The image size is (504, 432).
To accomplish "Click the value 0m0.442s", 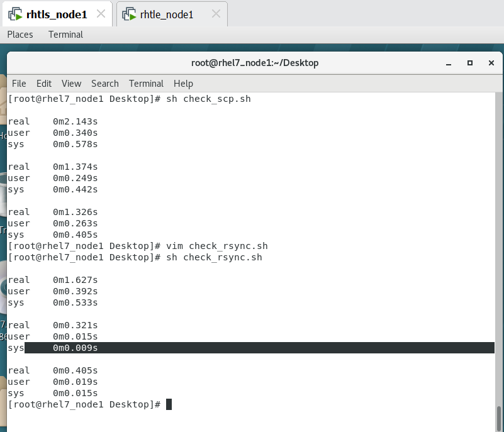I will pyautogui.click(x=76, y=189).
